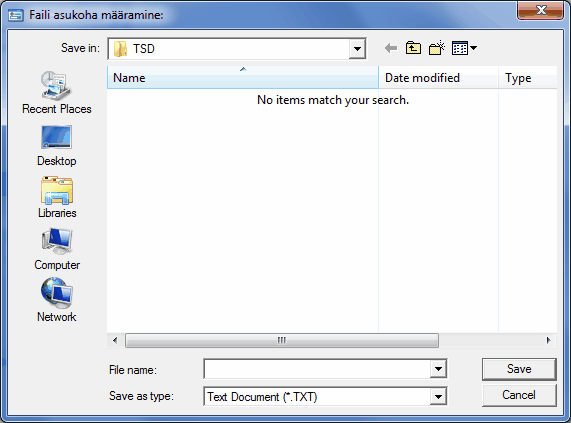Click the Type column header
571x423 pixels.
[x=528, y=78]
